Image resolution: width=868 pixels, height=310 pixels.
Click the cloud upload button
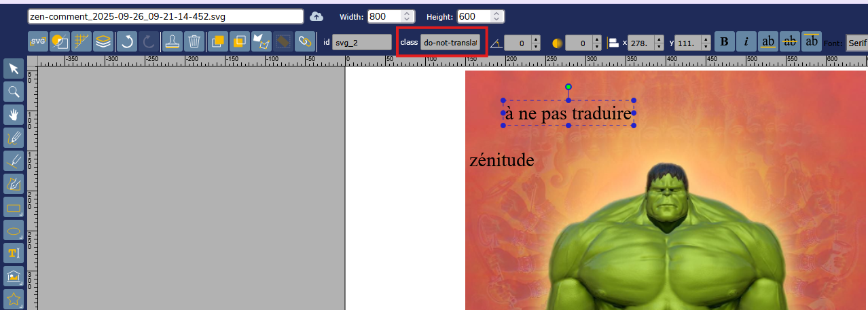click(317, 16)
